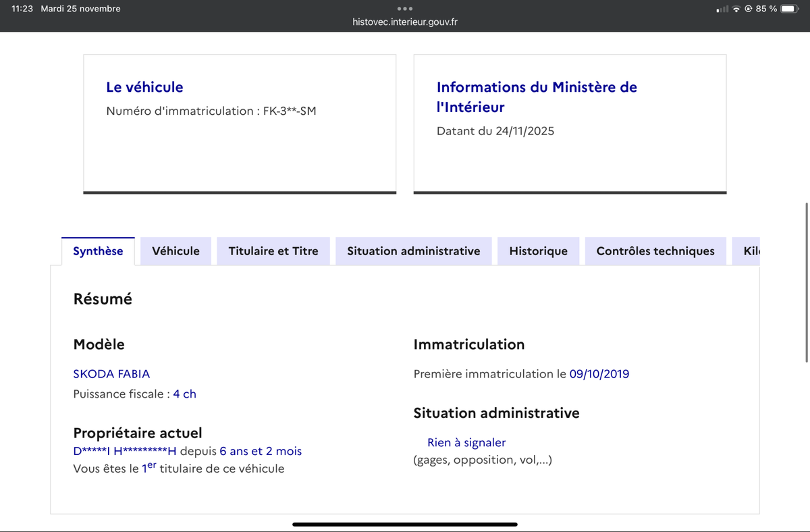Screen dimensions: 810x532
Task: Tap the orientation lock icon in status bar
Action: pos(748,9)
